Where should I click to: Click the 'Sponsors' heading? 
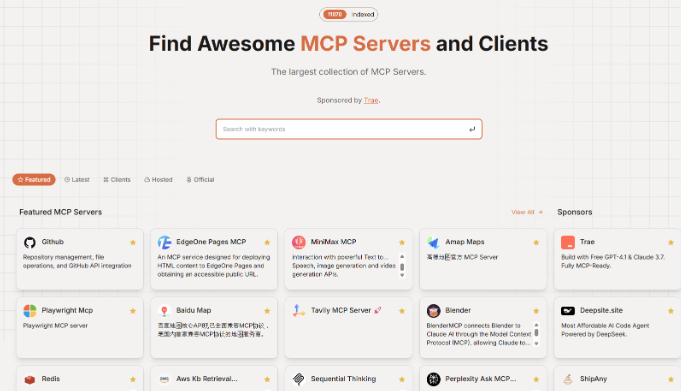point(575,212)
